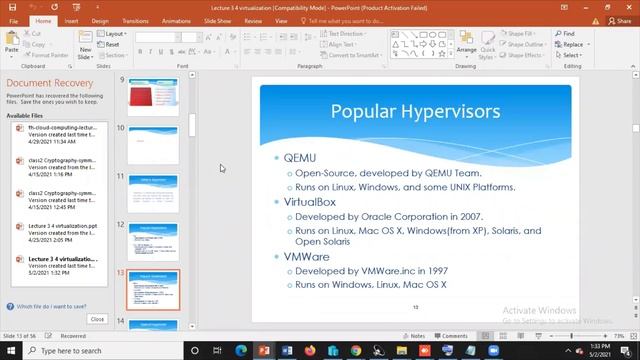Toggle Normal view button in status bar

pyautogui.click(x=485, y=336)
